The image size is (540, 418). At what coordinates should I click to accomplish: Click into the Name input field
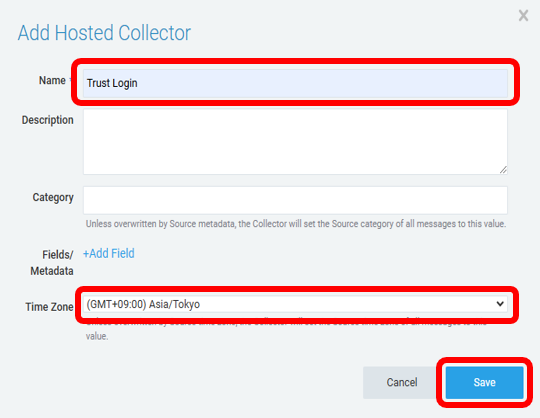[x=295, y=83]
